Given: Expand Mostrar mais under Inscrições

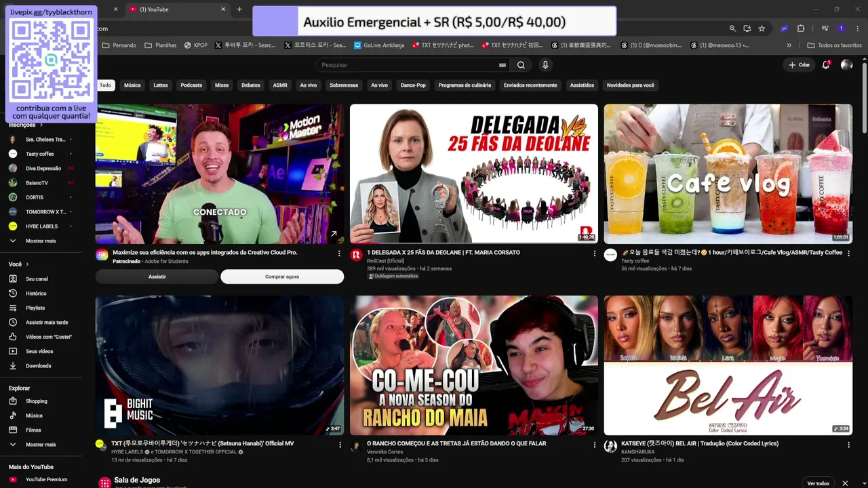Looking at the screenshot, I should point(42,241).
